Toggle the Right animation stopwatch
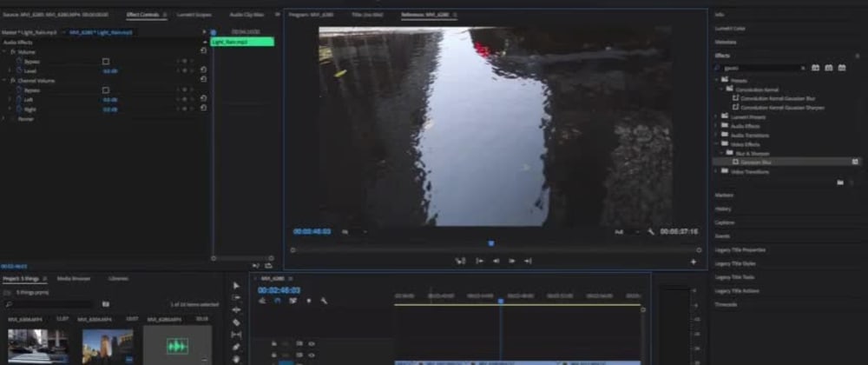This screenshot has height=365, width=868. (19, 109)
